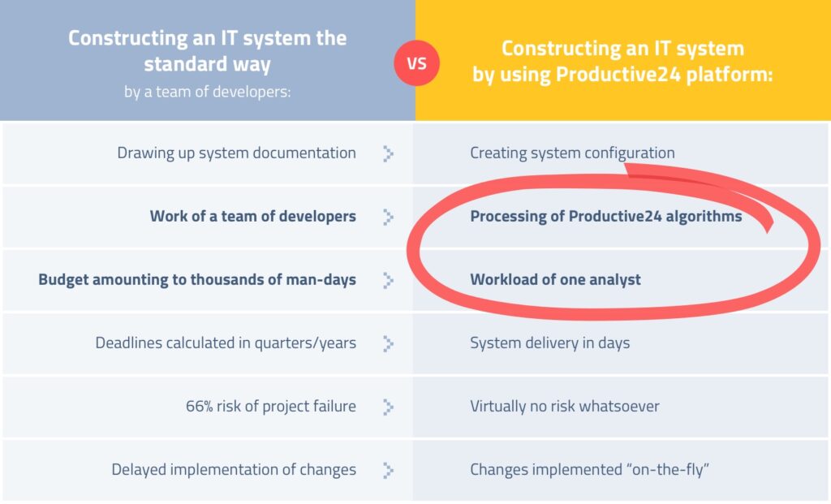Click arrow beside Budget amounting to thousands of man-days
831x504 pixels.
[x=389, y=280]
